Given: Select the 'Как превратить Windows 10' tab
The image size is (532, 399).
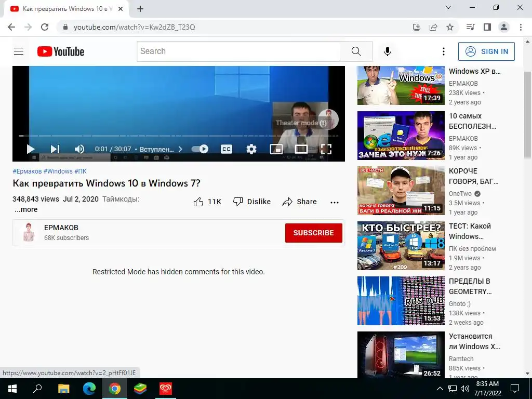Looking at the screenshot, I should pos(66,9).
